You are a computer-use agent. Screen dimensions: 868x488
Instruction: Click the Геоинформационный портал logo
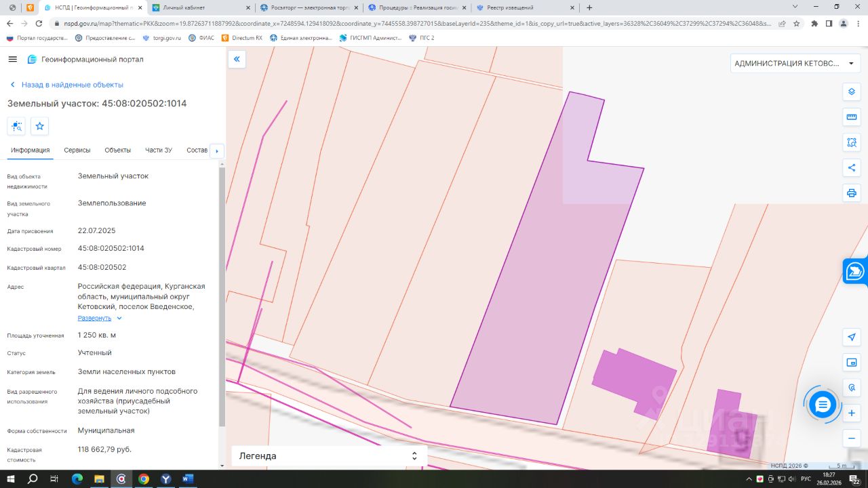coord(85,59)
